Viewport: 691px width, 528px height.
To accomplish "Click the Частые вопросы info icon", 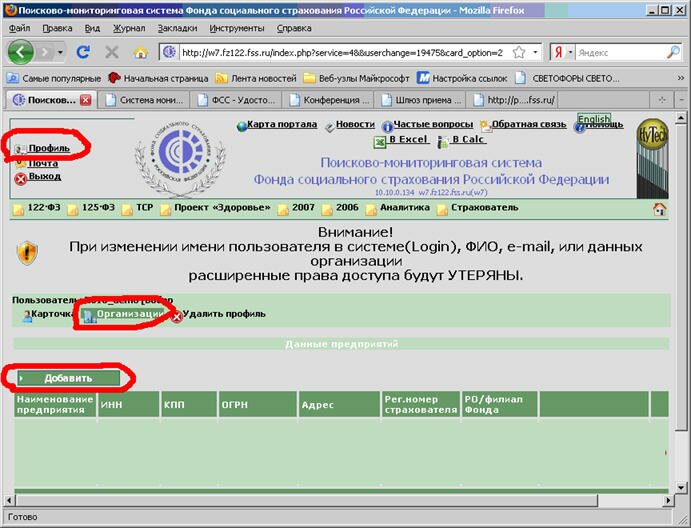I will (x=387, y=127).
